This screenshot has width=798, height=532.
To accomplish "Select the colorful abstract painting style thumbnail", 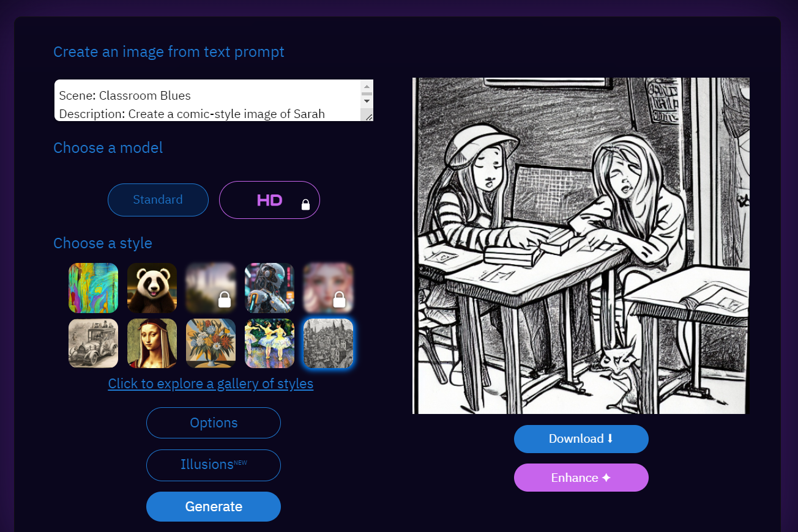I will pos(93,288).
